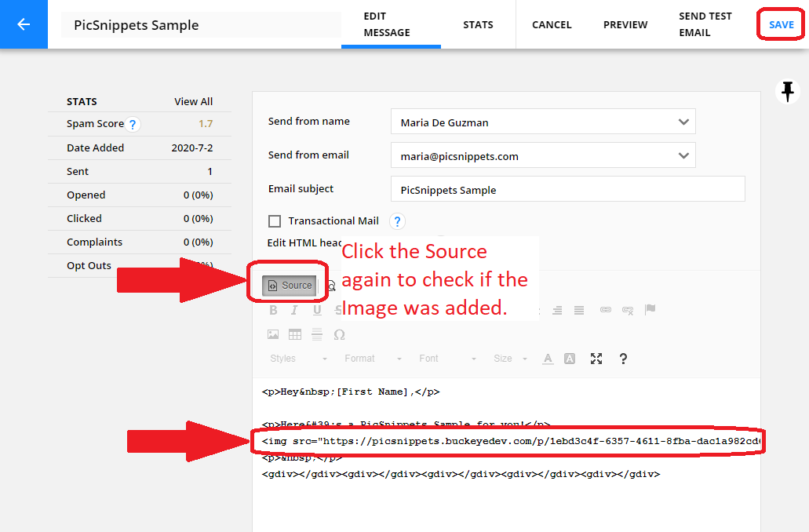809x532 pixels.
Task: Click Preview in the top bar
Action: click(x=625, y=24)
